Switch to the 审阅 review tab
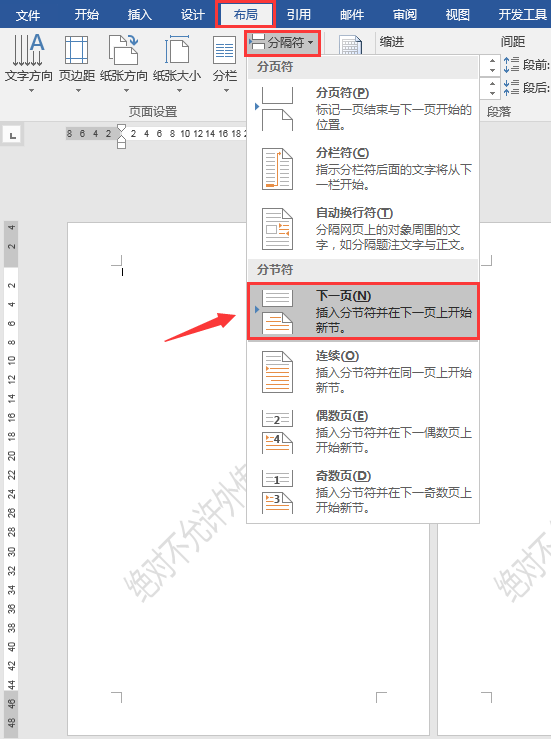Screen dimensions: 551x739 (x=405, y=15)
